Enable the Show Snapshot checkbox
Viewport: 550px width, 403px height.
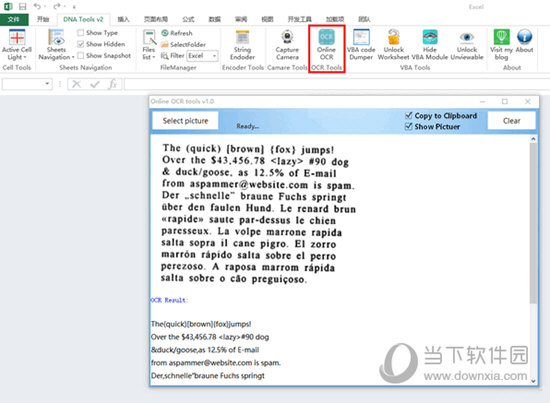click(80, 55)
